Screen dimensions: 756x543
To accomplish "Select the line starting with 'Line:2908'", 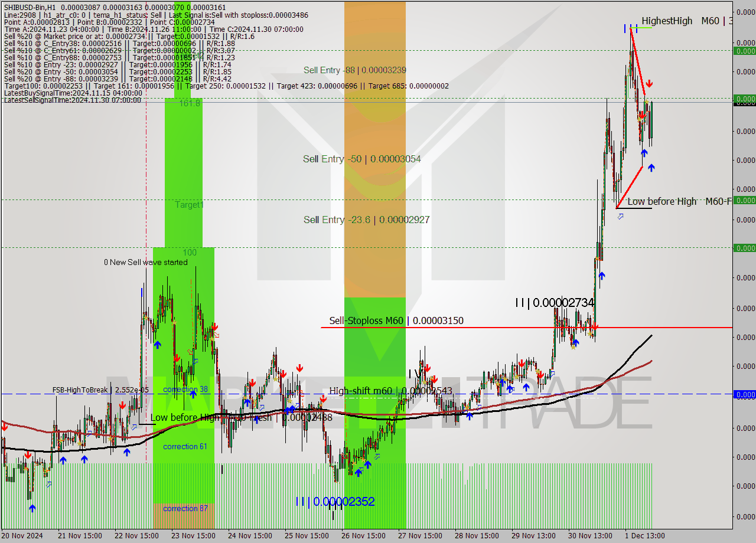I will coord(156,15).
